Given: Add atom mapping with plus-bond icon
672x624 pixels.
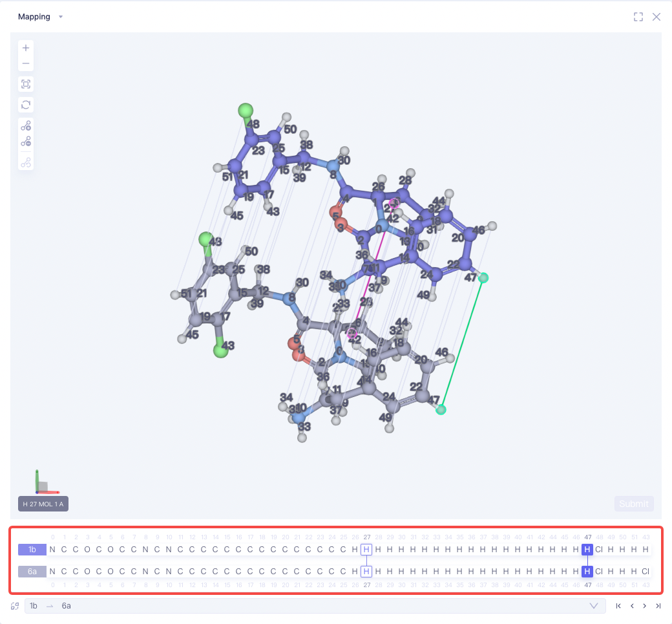Looking at the screenshot, I should pos(26,125).
